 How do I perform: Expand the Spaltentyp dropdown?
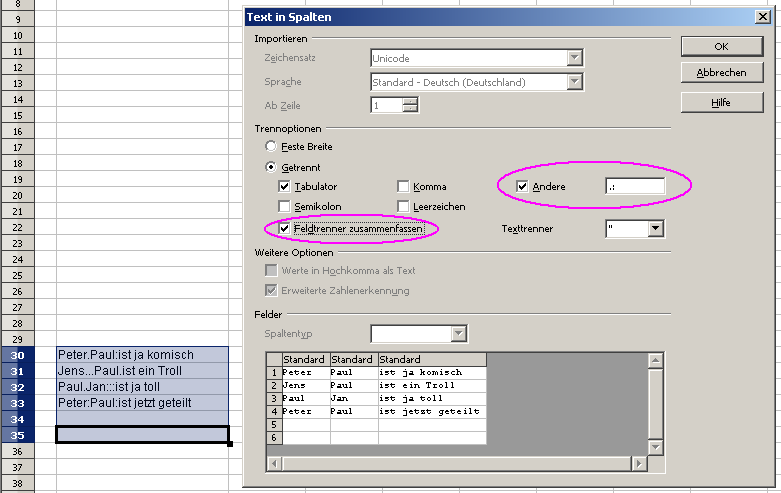[459, 333]
